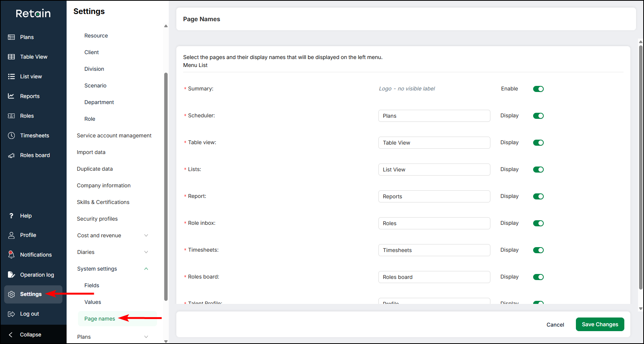Select Import data in settings menu
This screenshot has height=344, width=644.
91,152
